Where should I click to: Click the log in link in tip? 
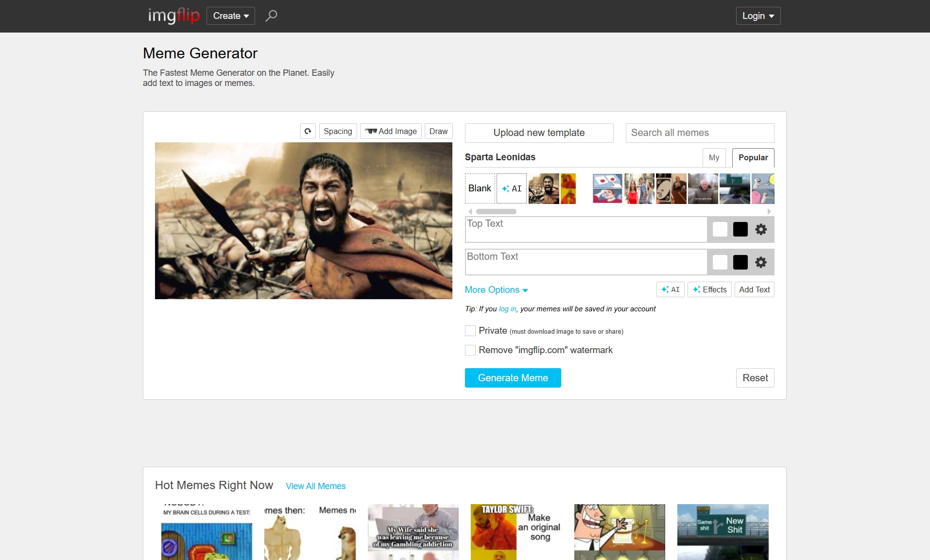coord(507,309)
